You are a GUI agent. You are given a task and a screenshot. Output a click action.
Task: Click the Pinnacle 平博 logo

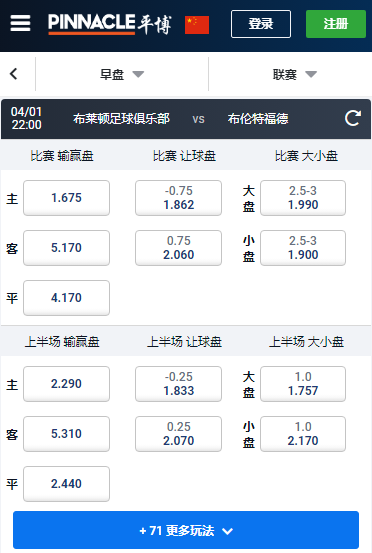(x=110, y=24)
